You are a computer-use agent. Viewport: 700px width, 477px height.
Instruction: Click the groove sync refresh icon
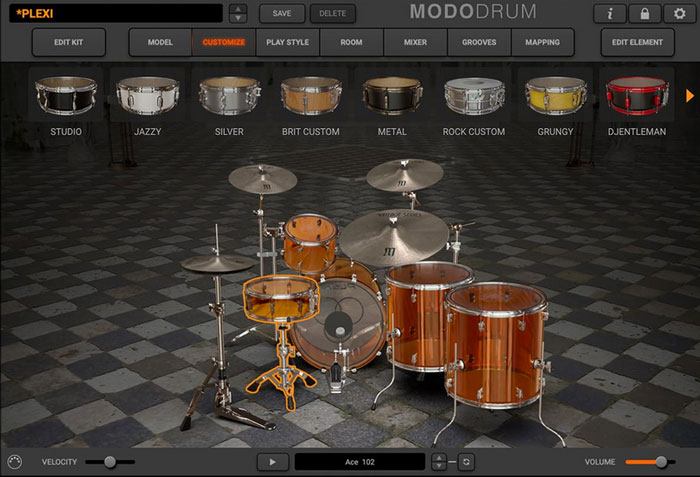coord(466,462)
